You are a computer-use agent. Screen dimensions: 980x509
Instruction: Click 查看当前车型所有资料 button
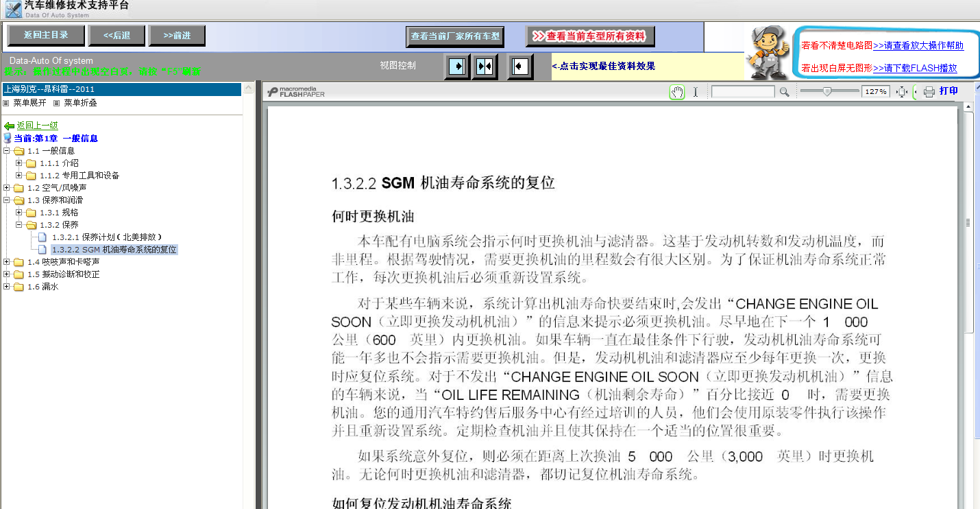(590, 36)
